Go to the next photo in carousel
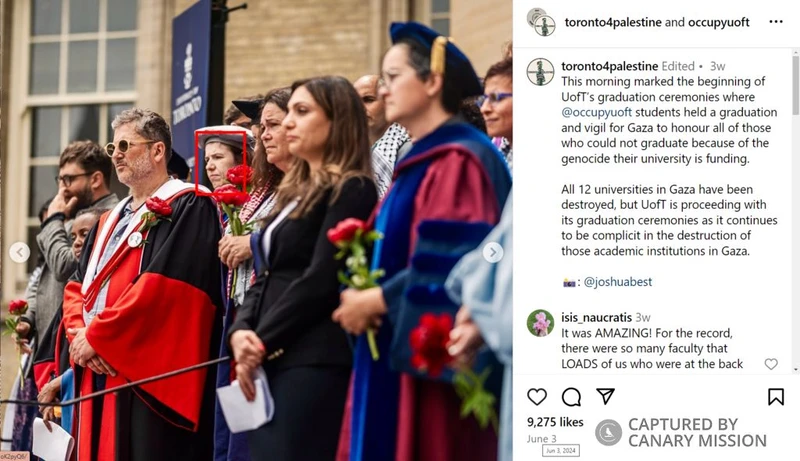Viewport: 800px width, 461px height. coord(493,252)
